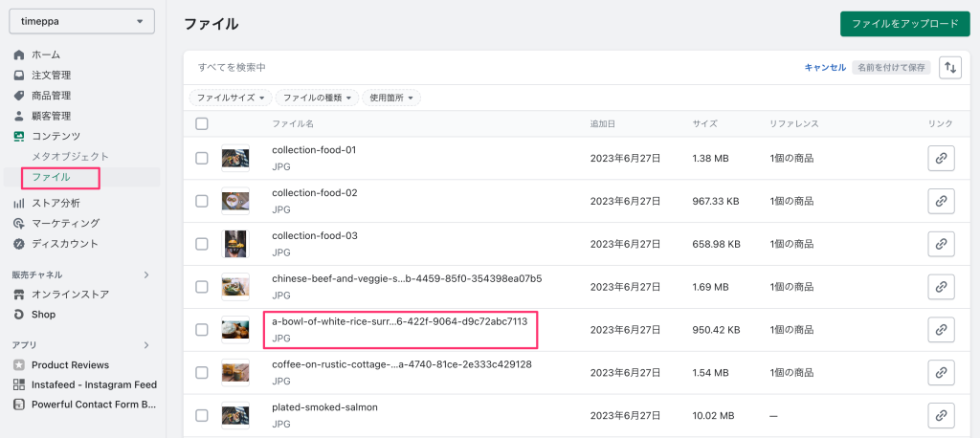Click the sort arrows icon button
Screen dimensions: 980x438
(950, 67)
